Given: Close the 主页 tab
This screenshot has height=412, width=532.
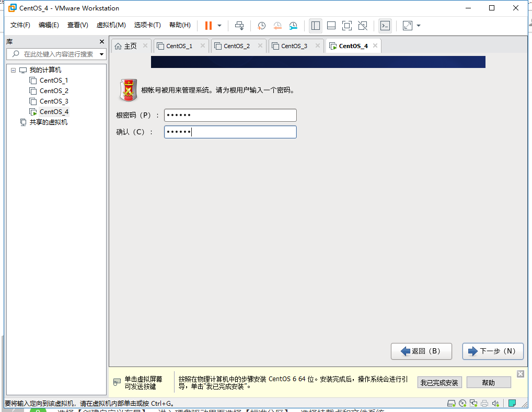Looking at the screenshot, I should [x=145, y=45].
